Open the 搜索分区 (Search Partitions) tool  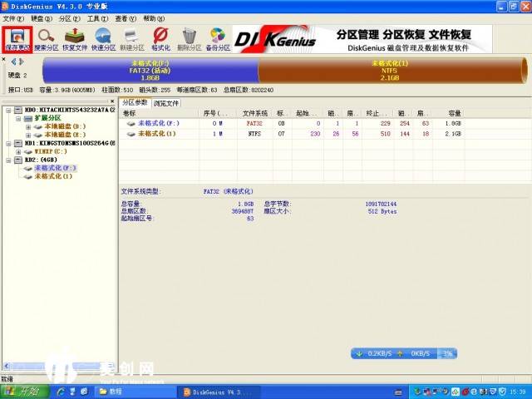[47, 38]
